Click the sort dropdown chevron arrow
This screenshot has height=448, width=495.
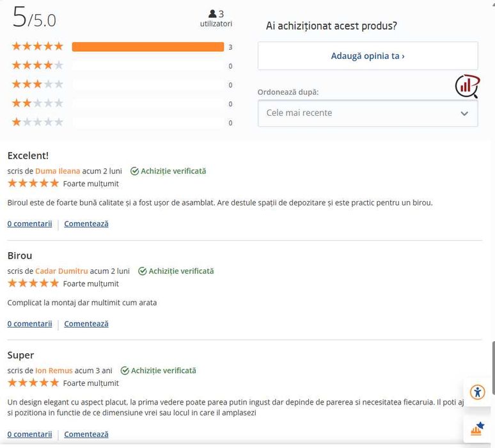(x=464, y=113)
